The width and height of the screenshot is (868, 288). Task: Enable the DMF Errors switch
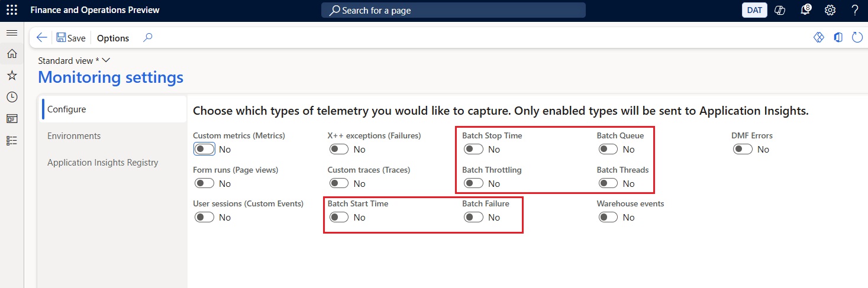tap(743, 150)
